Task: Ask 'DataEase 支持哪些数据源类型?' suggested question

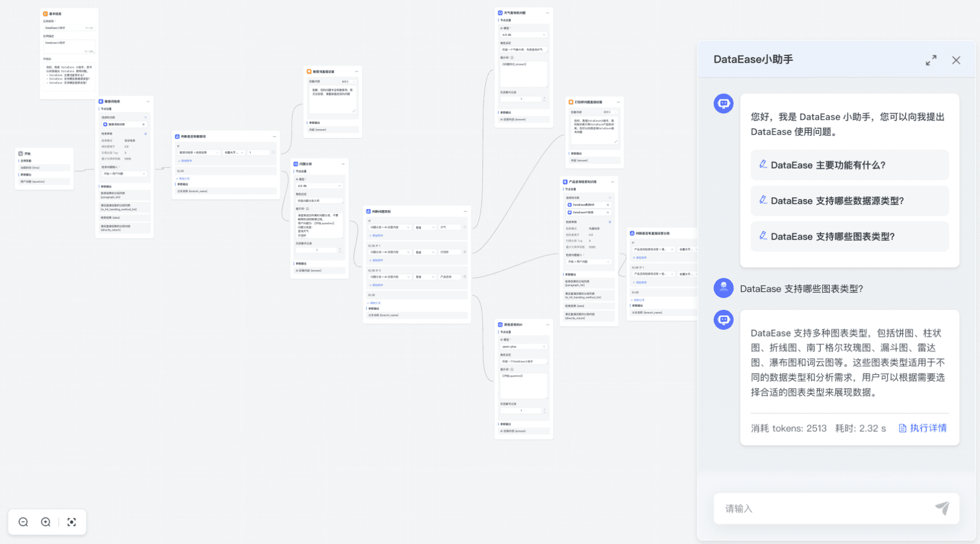Action: pos(850,201)
